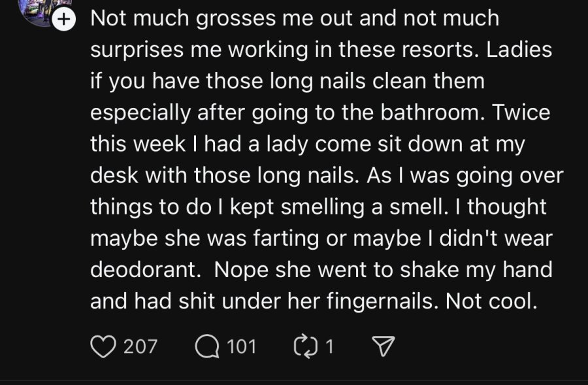This screenshot has width=588, height=385.
Task: Like the post with the heart icon
Action: coord(103,346)
